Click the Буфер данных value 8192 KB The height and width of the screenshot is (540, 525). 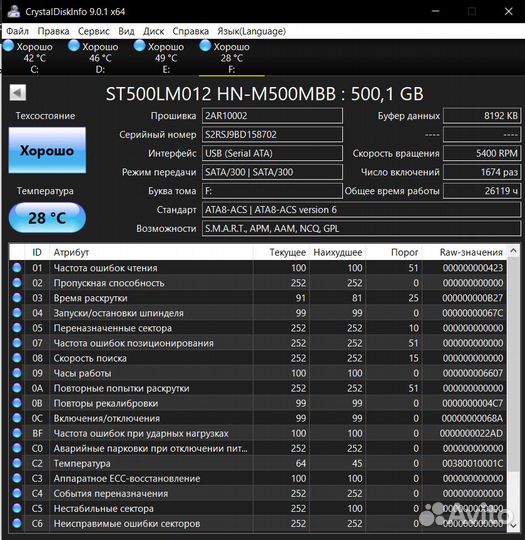click(x=482, y=116)
